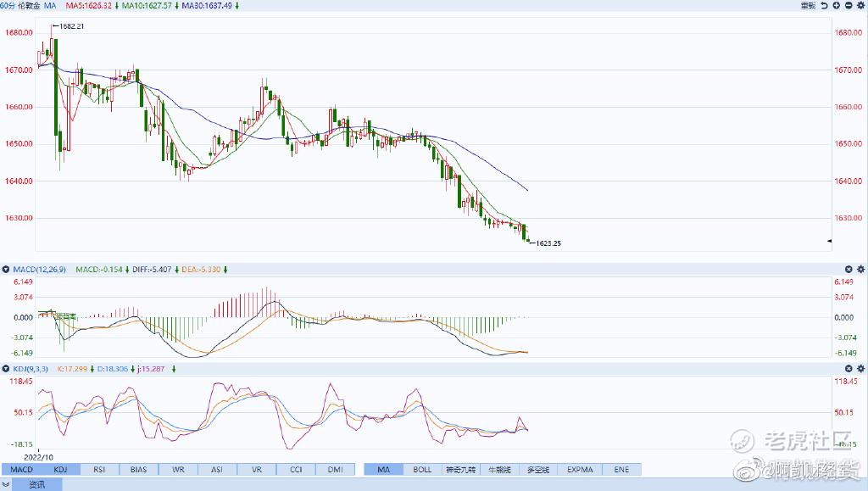Click the MA10:1627.57 value label
868x491 pixels.
click(x=147, y=6)
